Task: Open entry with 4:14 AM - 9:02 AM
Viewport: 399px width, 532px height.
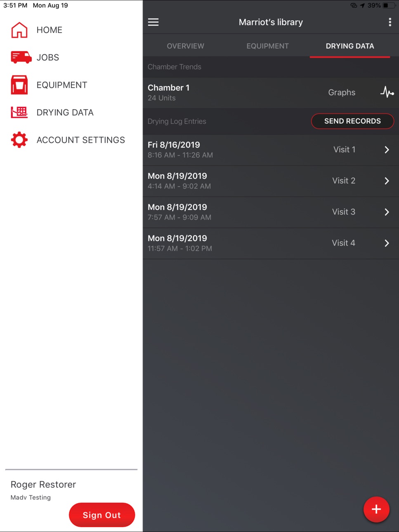Action: click(x=271, y=181)
